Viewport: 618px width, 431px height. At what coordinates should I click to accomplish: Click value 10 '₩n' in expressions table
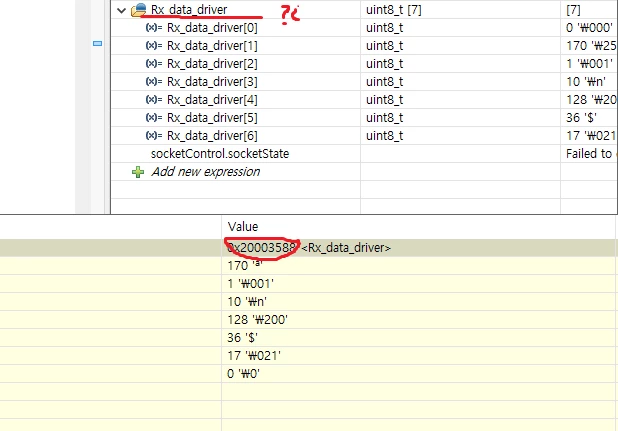click(x=586, y=82)
